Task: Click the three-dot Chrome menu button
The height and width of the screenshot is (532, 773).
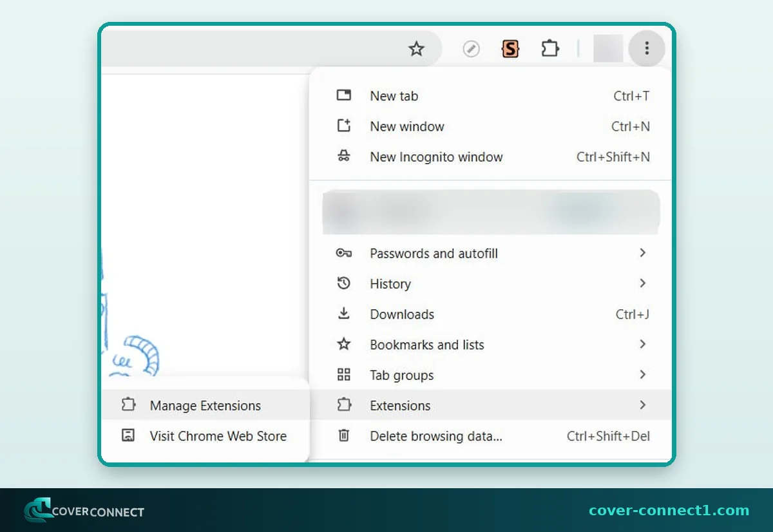Action: (647, 49)
